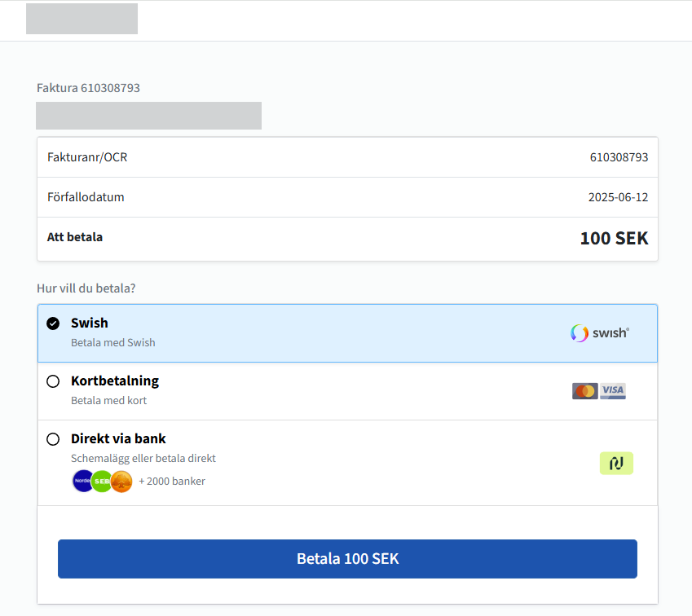Select the Kortbetalning radio button
Viewport: 692px width, 616px height.
(x=53, y=381)
